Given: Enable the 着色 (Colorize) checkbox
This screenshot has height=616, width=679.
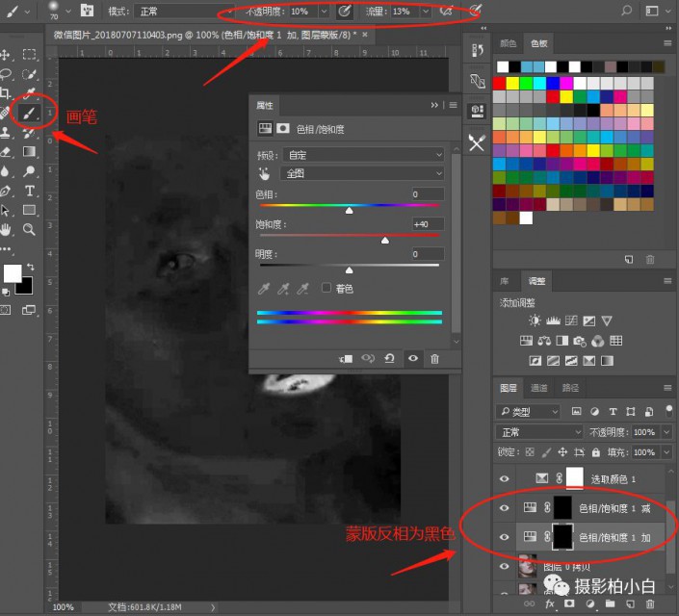Looking at the screenshot, I should click(x=326, y=288).
